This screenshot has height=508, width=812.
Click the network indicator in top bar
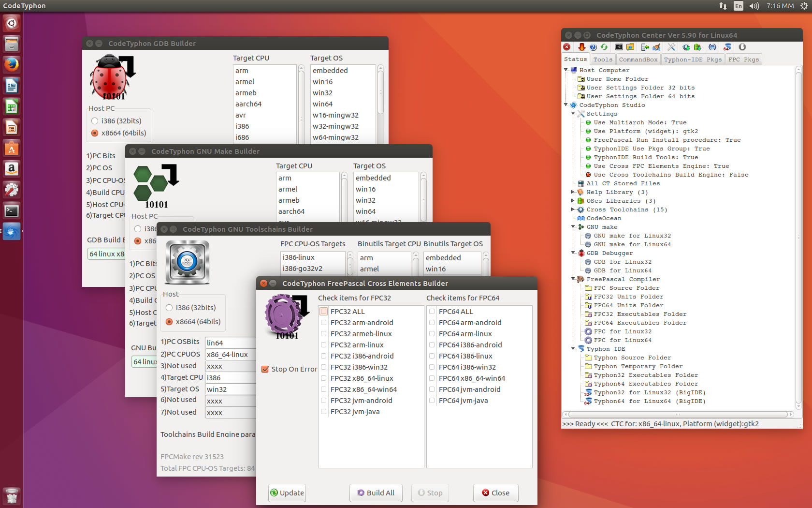click(x=723, y=6)
